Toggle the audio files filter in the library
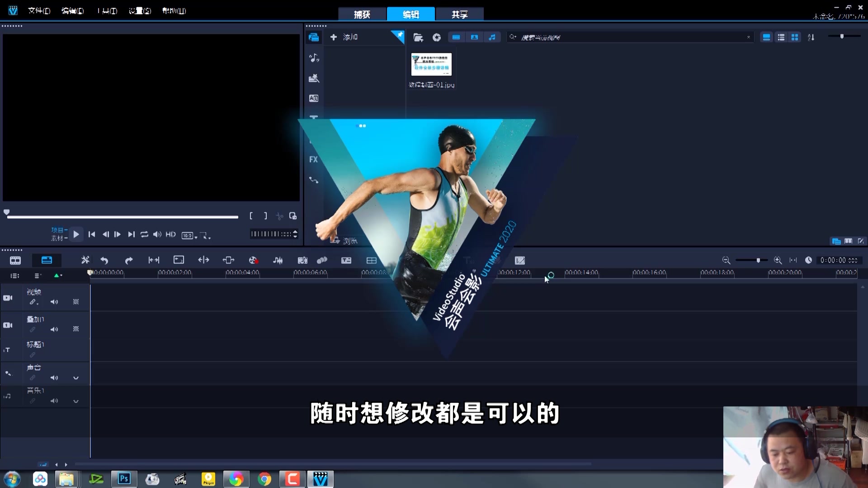868x488 pixels. 493,37
